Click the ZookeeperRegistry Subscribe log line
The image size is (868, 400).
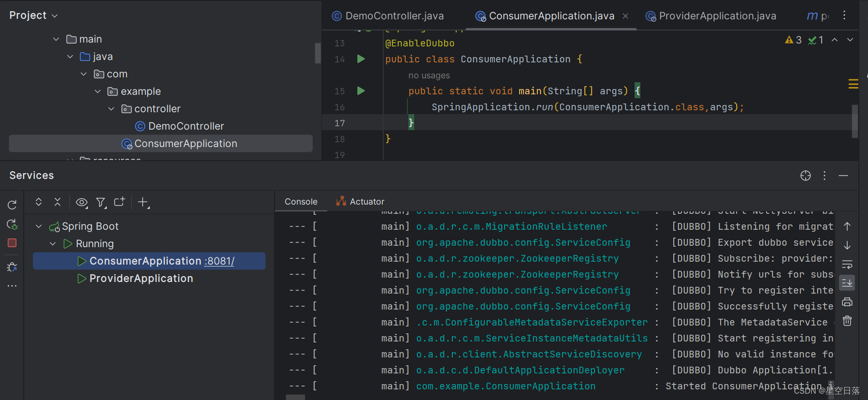coord(561,258)
